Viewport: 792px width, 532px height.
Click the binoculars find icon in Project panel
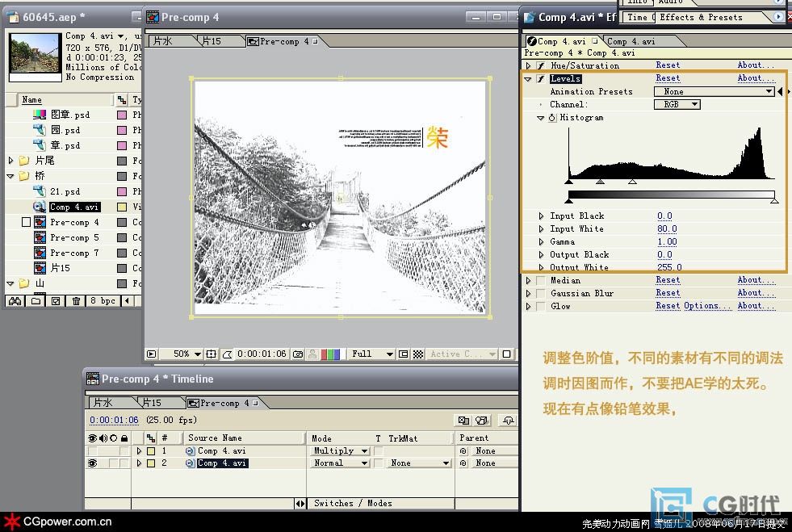tap(14, 301)
